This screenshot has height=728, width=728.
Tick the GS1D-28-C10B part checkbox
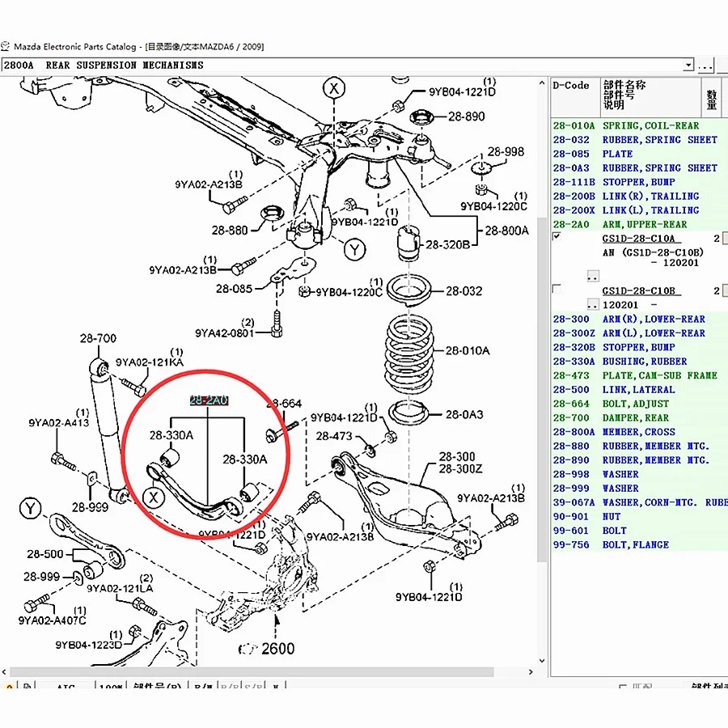pyautogui.click(x=557, y=289)
